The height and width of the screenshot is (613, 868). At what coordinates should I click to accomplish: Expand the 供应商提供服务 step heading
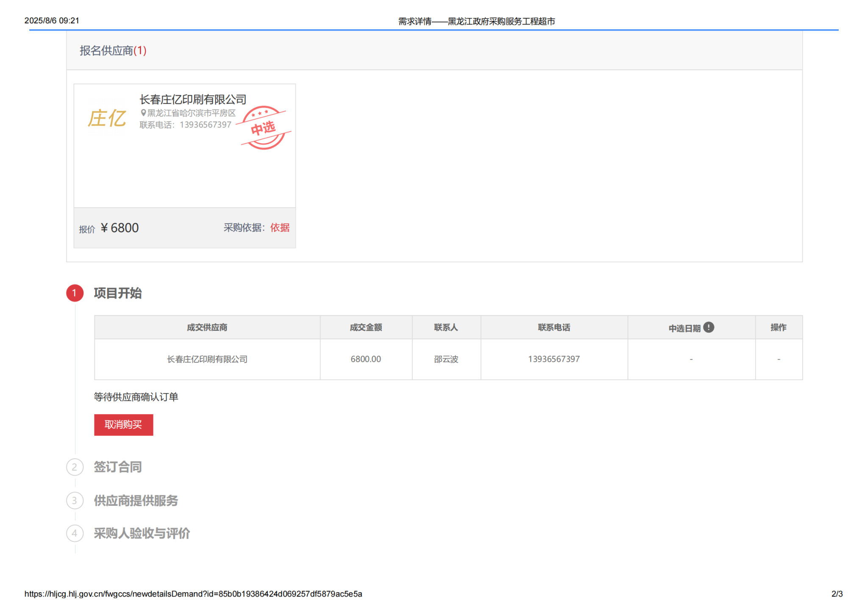[x=136, y=500]
